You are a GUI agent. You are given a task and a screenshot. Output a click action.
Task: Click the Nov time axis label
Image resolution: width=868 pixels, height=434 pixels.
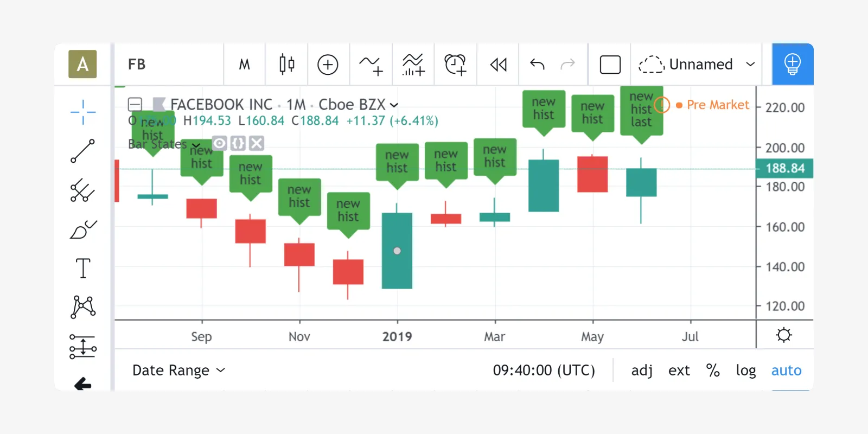(x=299, y=337)
